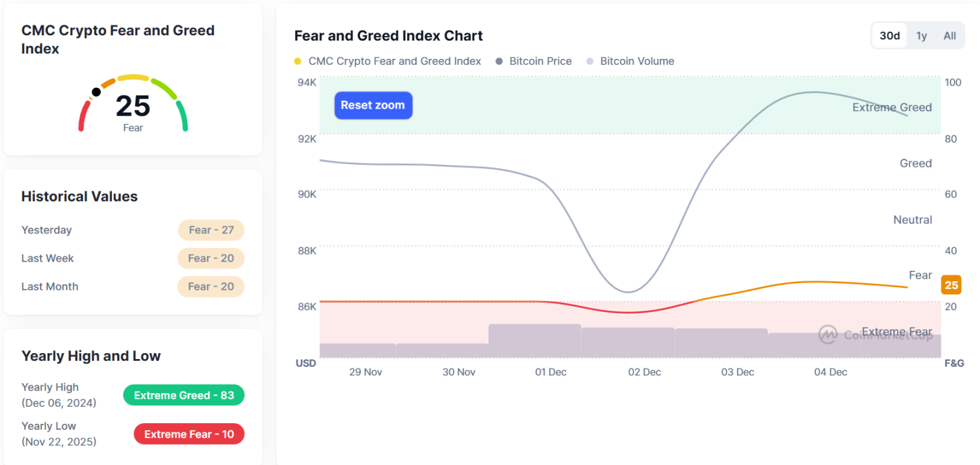The height and width of the screenshot is (465, 980).
Task: Toggle Bitcoin Price series visibility
Action: click(540, 61)
